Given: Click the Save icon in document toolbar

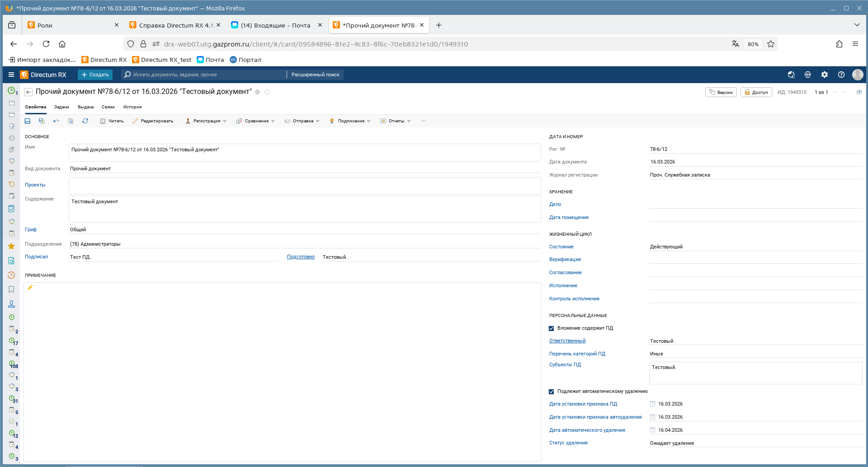Looking at the screenshot, I should tap(27, 121).
